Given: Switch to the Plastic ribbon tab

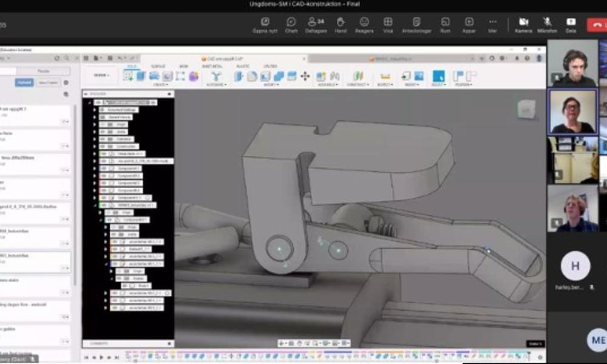Looking at the screenshot, I should (243, 67).
